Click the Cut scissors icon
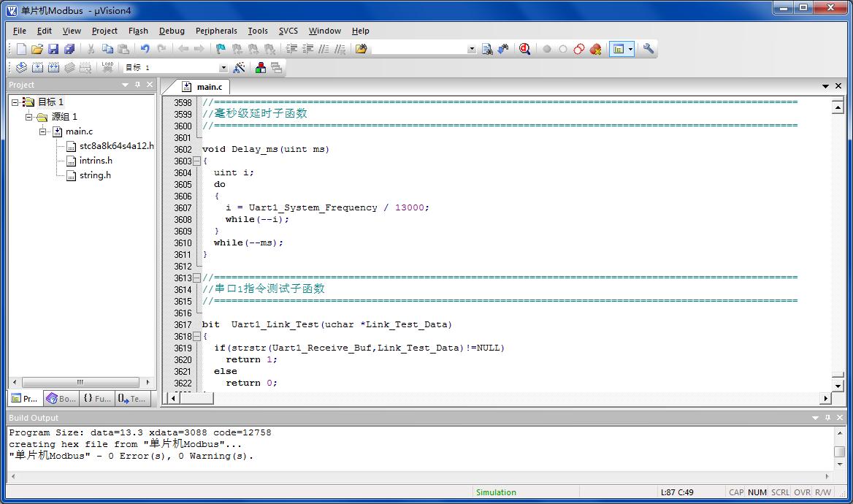This screenshot has height=504, width=853. (x=91, y=49)
